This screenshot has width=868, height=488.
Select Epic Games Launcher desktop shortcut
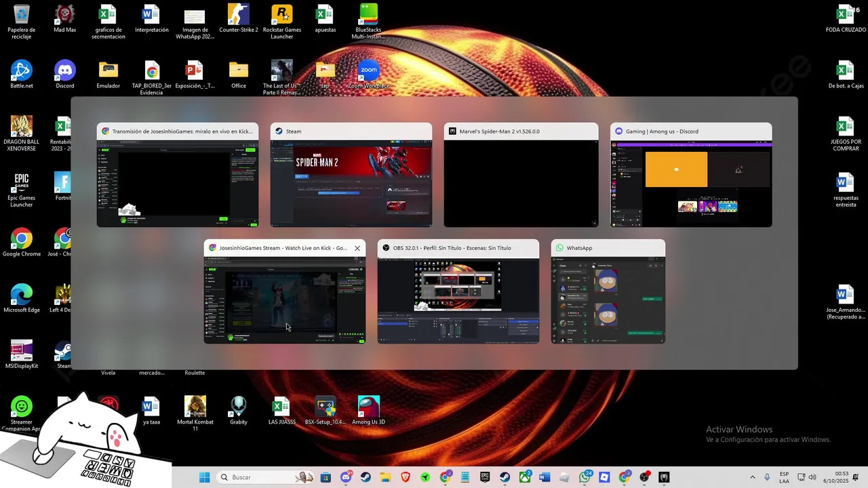pyautogui.click(x=22, y=190)
